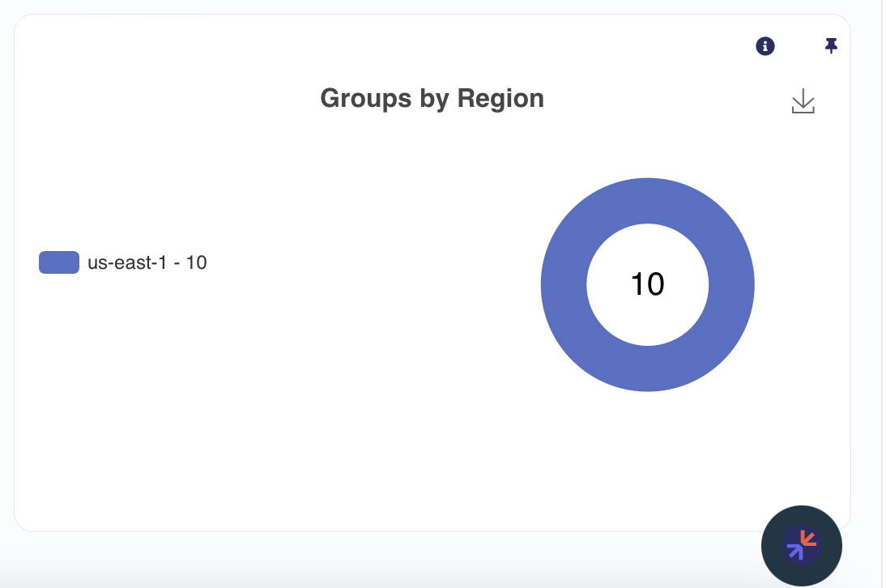This screenshot has height=588, width=886.
Task: Click the top arc of the donut ring
Action: pyautogui.click(x=648, y=201)
